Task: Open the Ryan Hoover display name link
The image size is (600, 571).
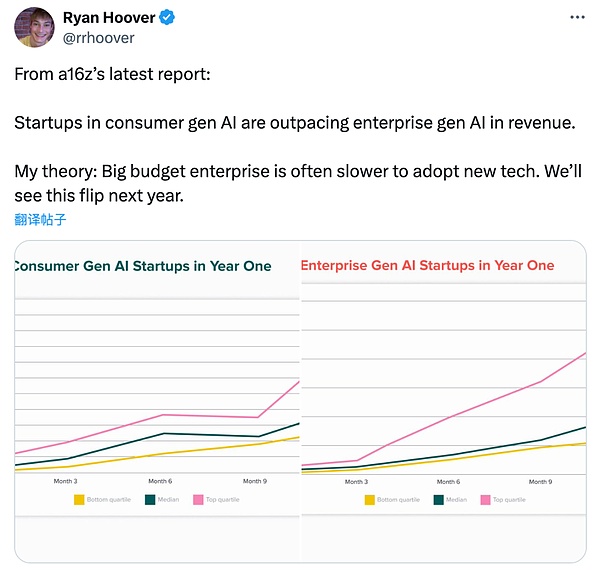Action: pyautogui.click(x=108, y=18)
